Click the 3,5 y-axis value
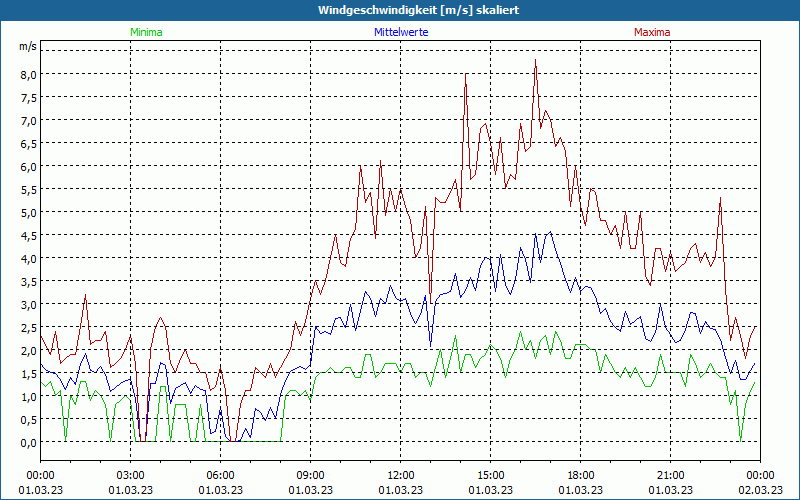800x500 pixels. coord(29,281)
